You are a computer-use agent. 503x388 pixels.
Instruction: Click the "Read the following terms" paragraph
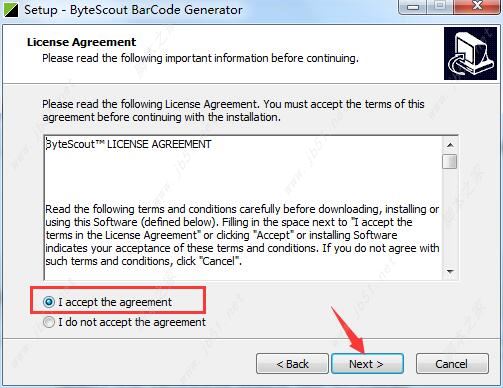[x=242, y=235]
